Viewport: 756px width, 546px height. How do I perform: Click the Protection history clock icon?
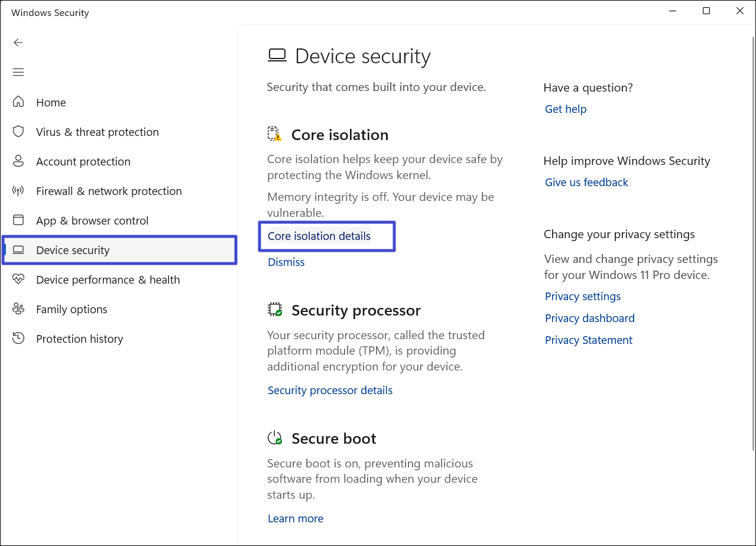tap(18, 339)
